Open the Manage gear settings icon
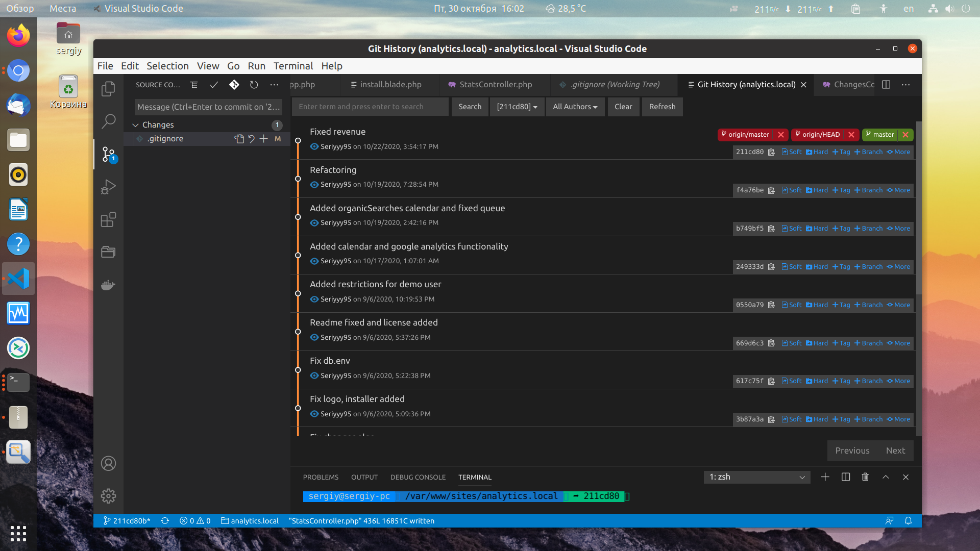Screen dimensions: 980x551 [108, 496]
